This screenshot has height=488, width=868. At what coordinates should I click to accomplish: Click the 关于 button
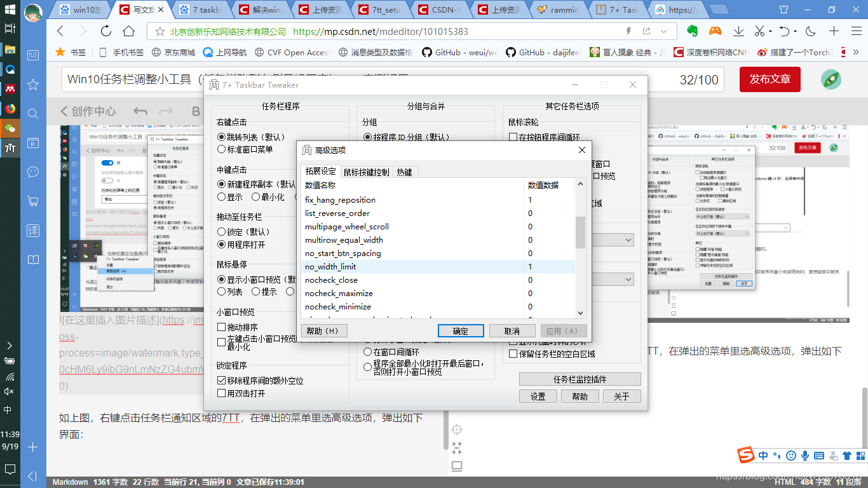[621, 396]
